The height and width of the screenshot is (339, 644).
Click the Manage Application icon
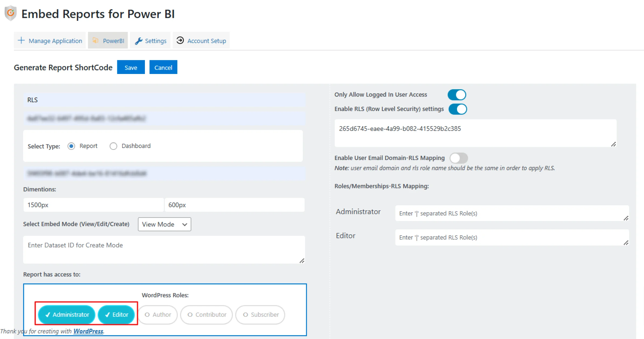(21, 40)
